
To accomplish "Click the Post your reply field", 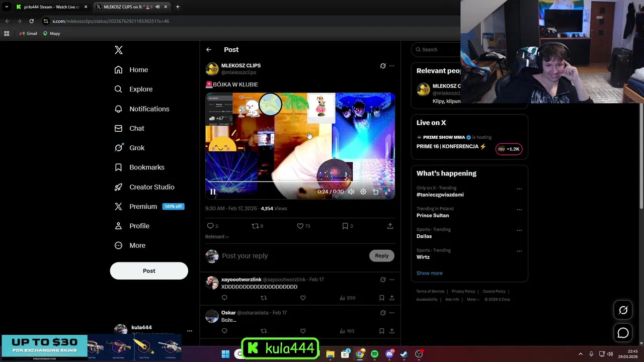I will tap(293, 256).
